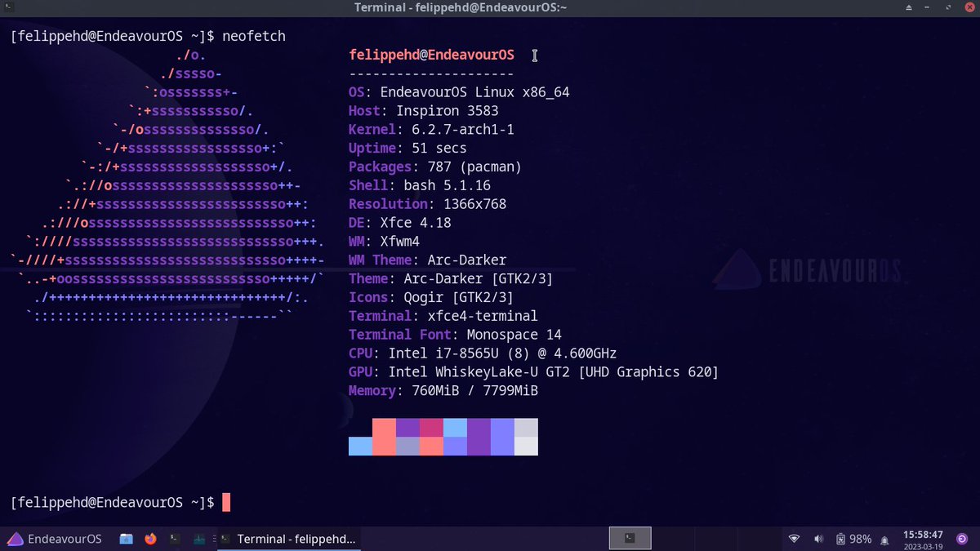Open the Wi-Fi network indicator
The height and width of the screenshot is (551, 980).
click(x=794, y=539)
